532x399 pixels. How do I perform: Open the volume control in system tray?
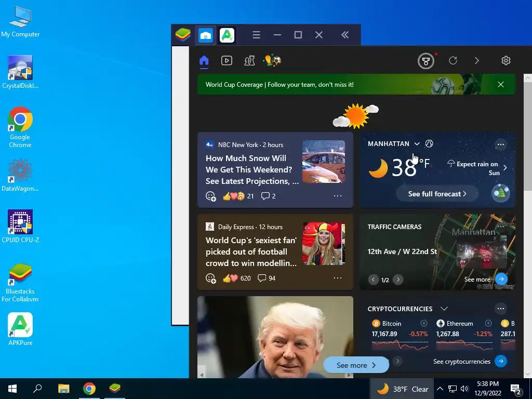tap(464, 389)
